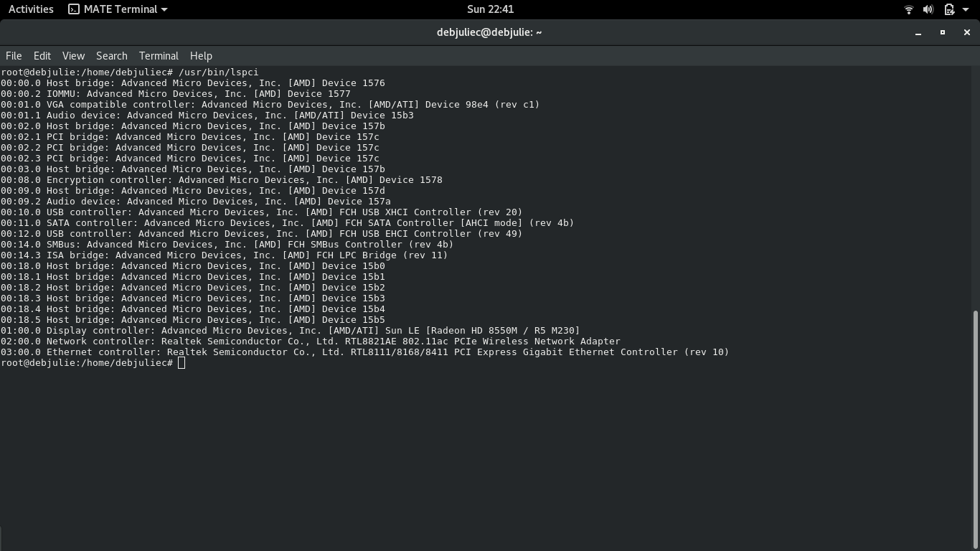The height and width of the screenshot is (551, 980).
Task: Click the FCH USB XHCI Controller line
Action: pyautogui.click(x=262, y=212)
